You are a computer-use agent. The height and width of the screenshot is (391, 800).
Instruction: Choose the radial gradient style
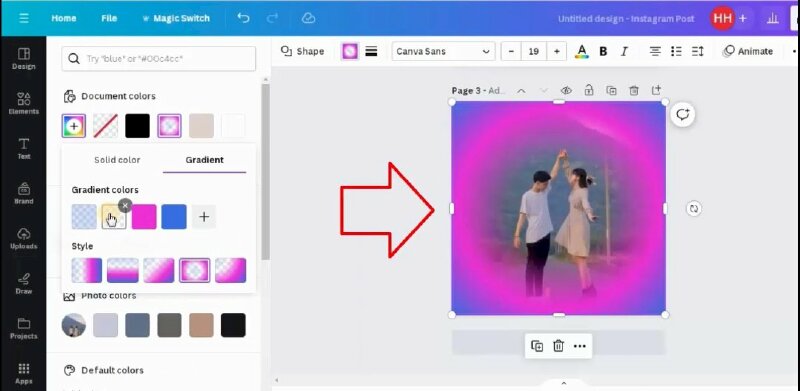tap(194, 270)
